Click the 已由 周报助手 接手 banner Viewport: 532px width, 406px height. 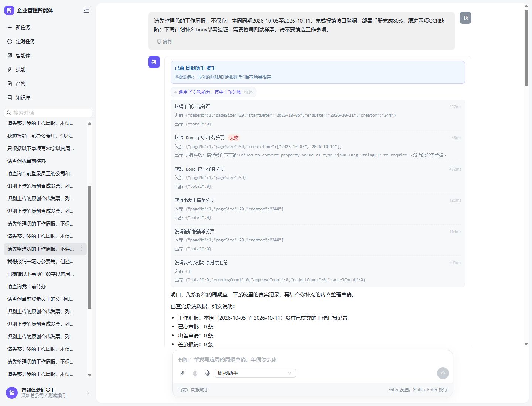318,72
